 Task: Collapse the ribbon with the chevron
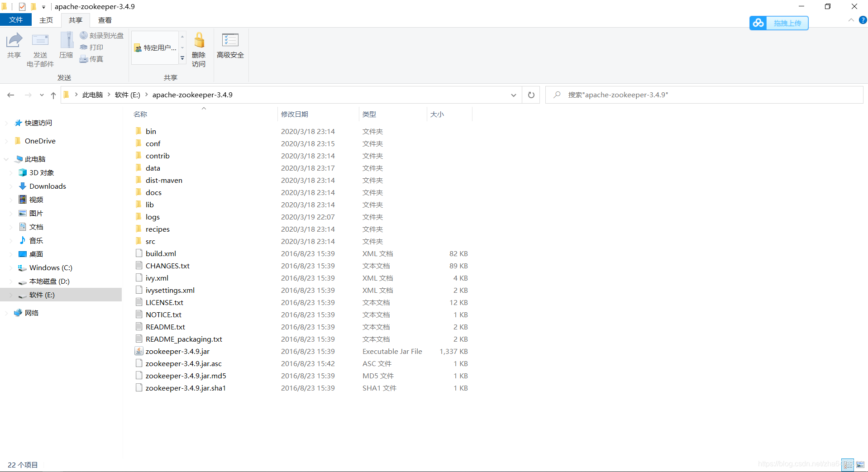point(851,20)
